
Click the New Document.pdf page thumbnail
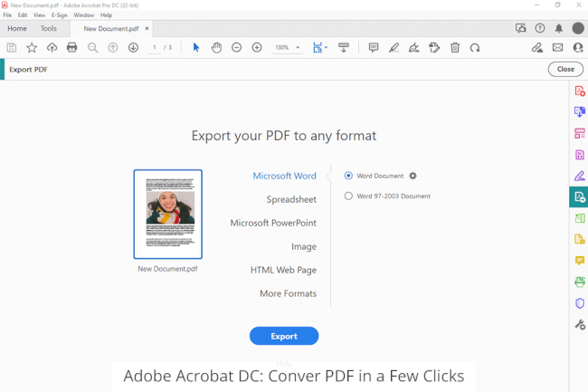(x=168, y=215)
